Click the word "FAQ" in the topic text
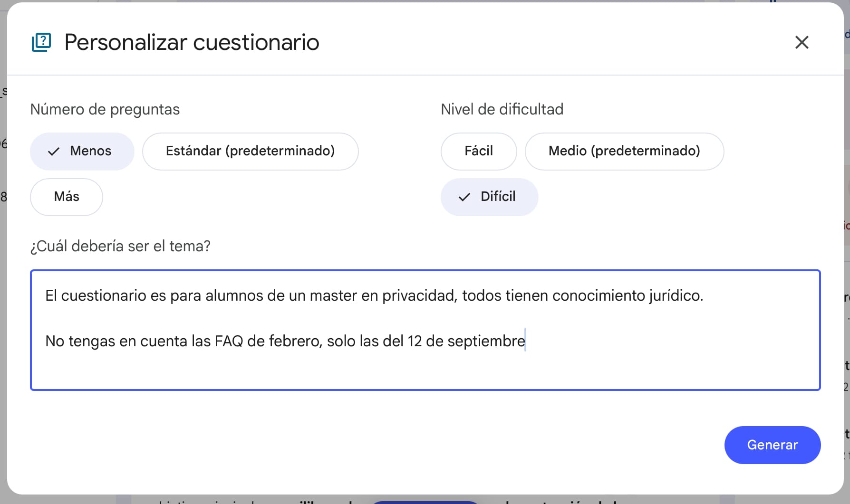850x504 pixels. [229, 341]
